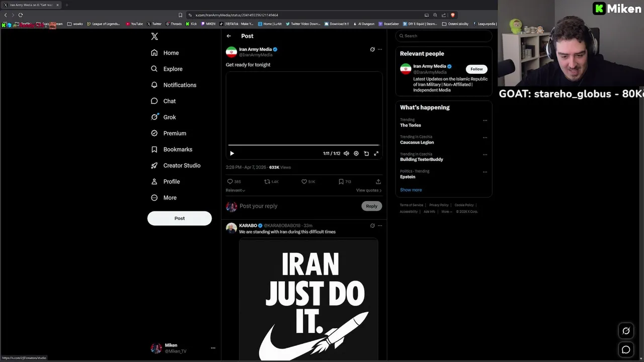
Task: Open the video settings gear
Action: (356, 153)
